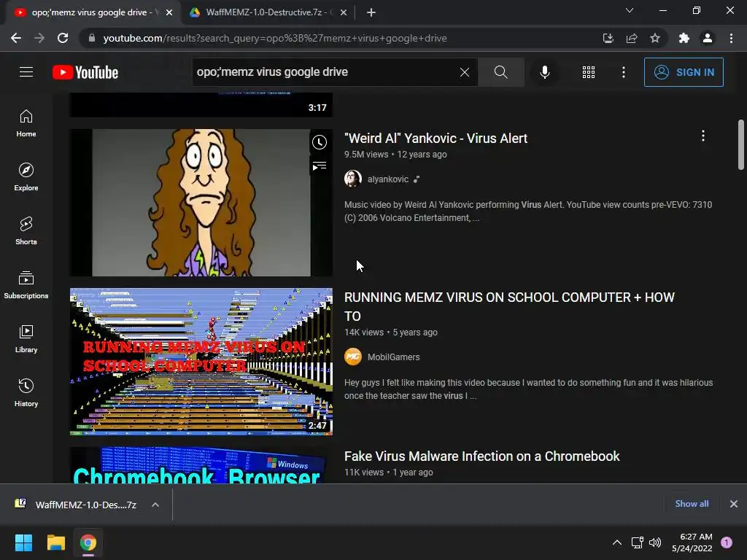
Task: Open Chrome three-dot menu
Action: [x=731, y=38]
